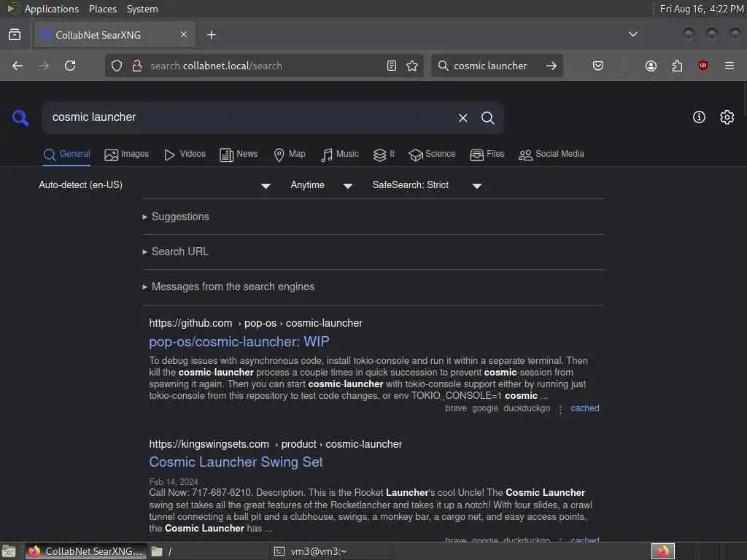Click the search bar go arrow
The image size is (747, 560).
[x=551, y=66]
